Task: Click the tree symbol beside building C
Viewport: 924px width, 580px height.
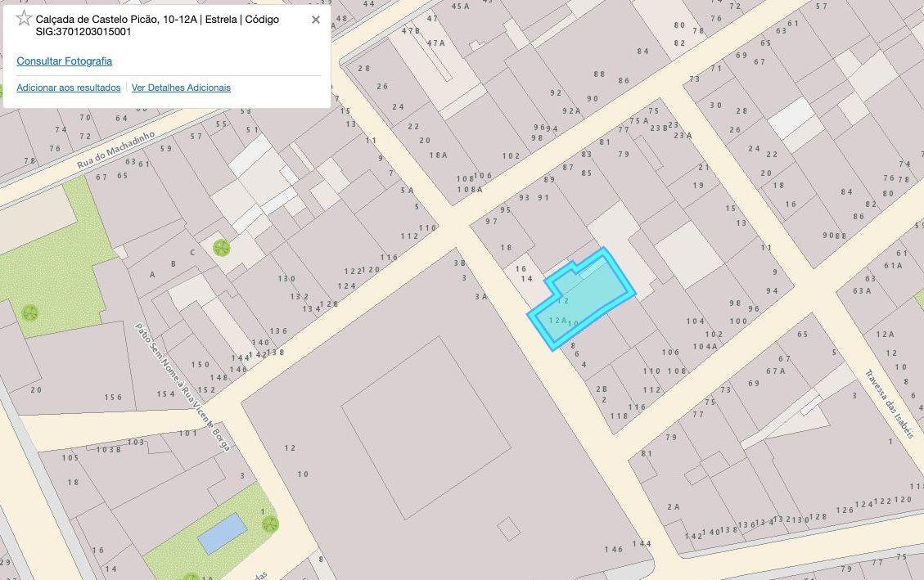Action: (x=221, y=248)
